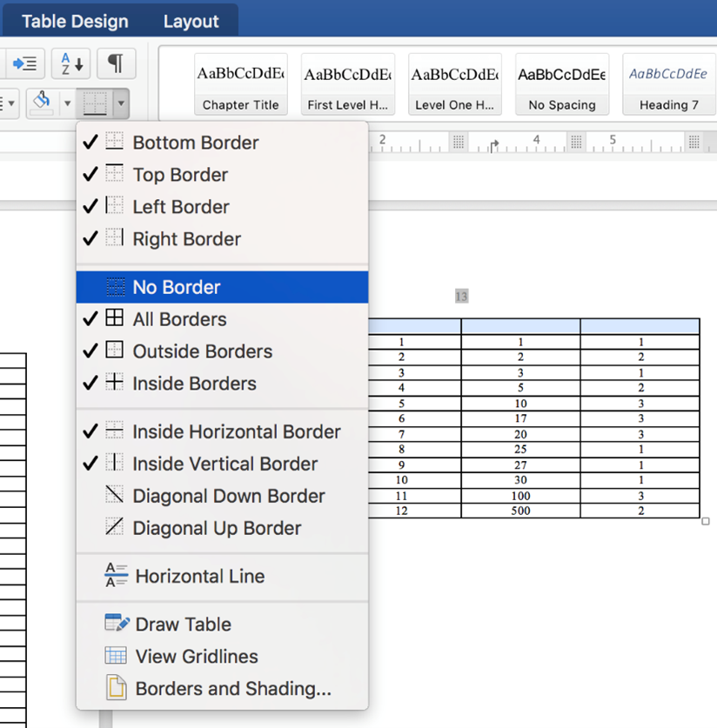Screen dimensions: 717x728
Task: Click the tab stop marker on ruler
Action: tap(494, 146)
